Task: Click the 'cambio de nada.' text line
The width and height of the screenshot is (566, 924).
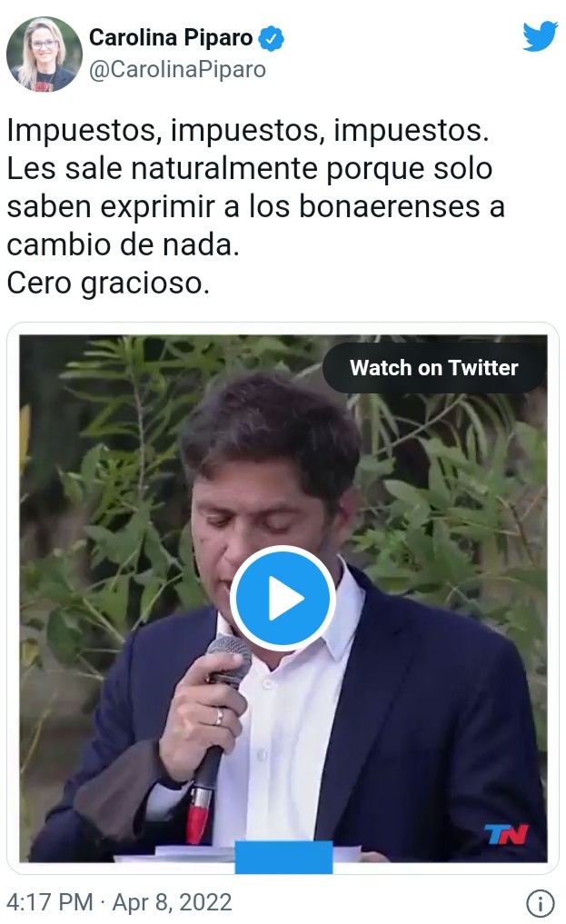Action: (x=123, y=244)
